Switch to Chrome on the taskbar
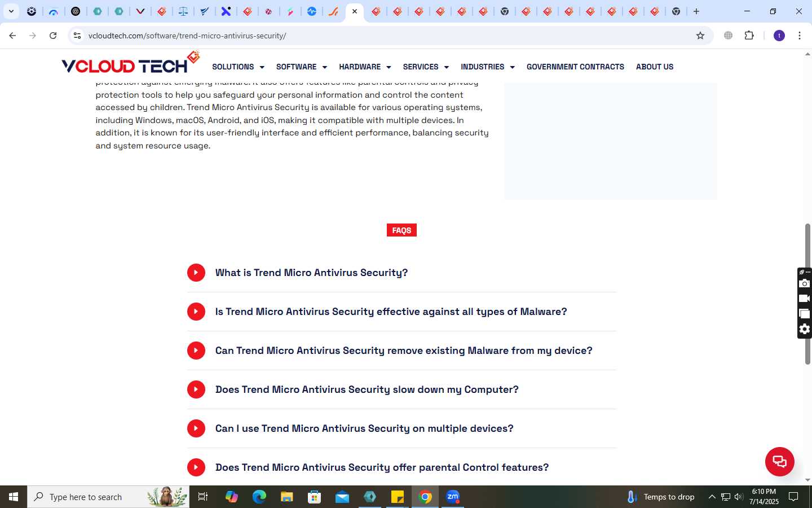Screen dimensions: 812x508 (x=425, y=497)
